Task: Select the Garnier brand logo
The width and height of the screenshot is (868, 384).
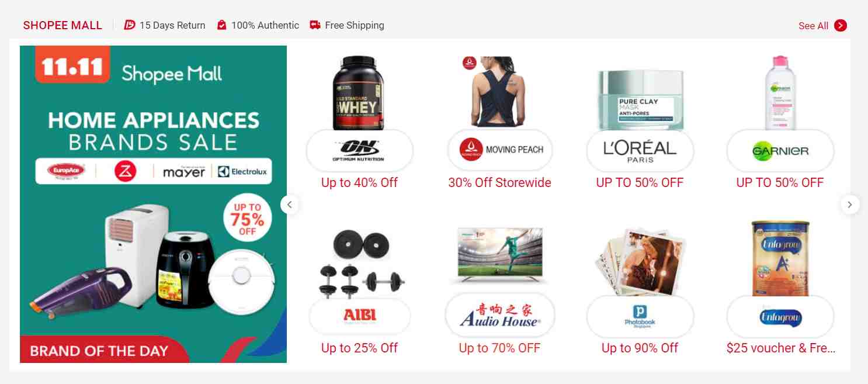Action: click(780, 151)
